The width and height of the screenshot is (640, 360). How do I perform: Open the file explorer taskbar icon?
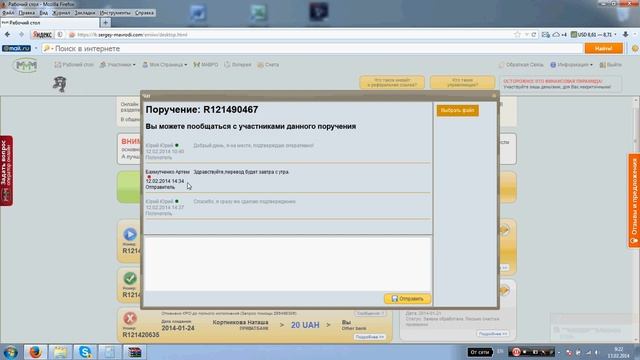(x=60, y=352)
